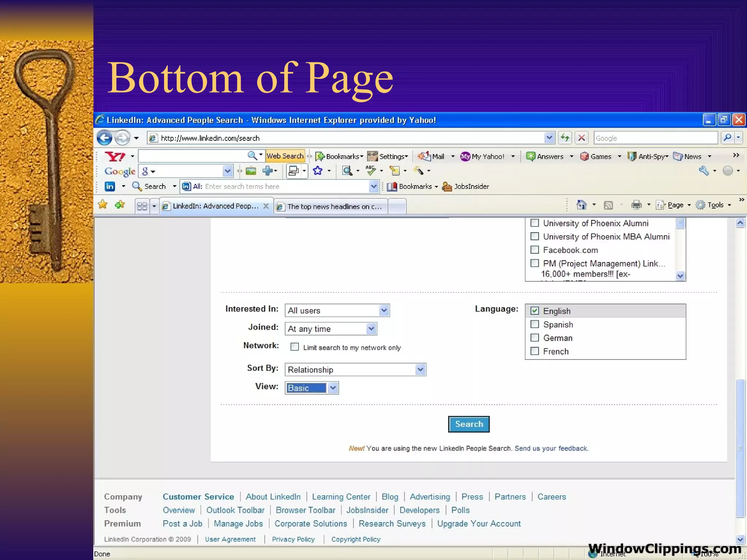Expand the Sort By Relationship dropdown
This screenshot has height=560, width=747.
pos(355,369)
